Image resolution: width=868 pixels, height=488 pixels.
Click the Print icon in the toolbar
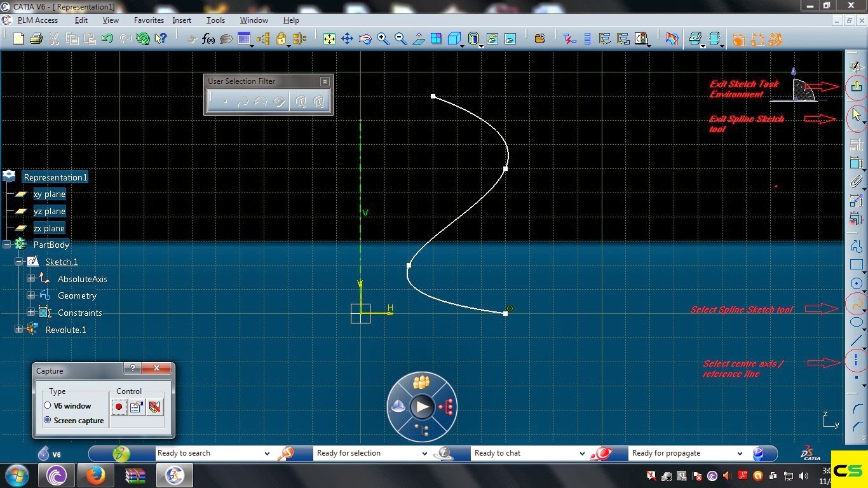click(x=36, y=39)
